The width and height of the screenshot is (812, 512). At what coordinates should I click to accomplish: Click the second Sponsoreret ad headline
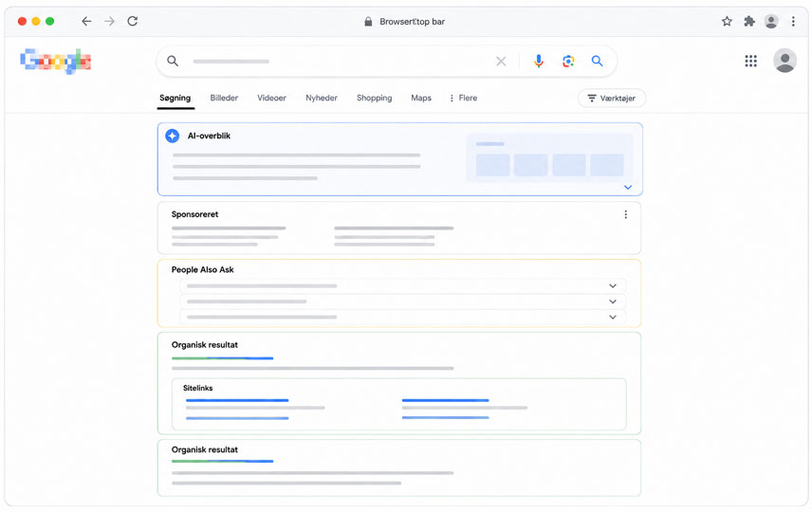394,228
